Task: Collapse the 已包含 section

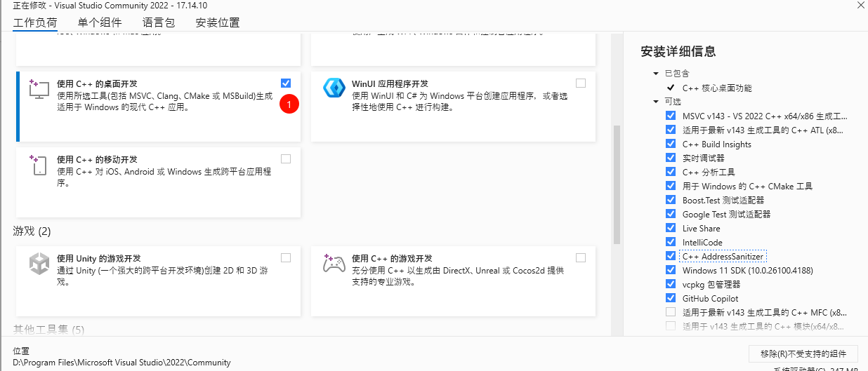Action: pyautogui.click(x=656, y=73)
